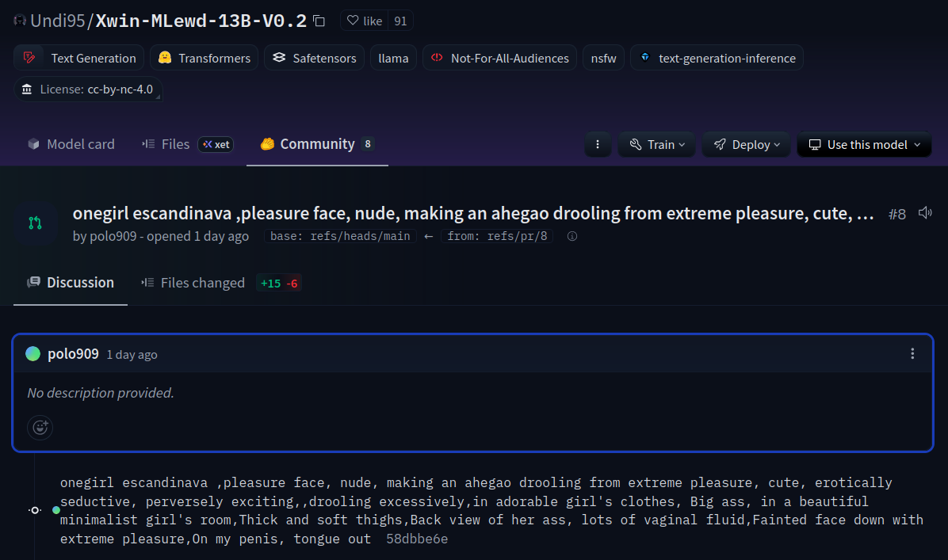Click the Community count badge 8
Image resolution: width=948 pixels, height=560 pixels.
(368, 144)
